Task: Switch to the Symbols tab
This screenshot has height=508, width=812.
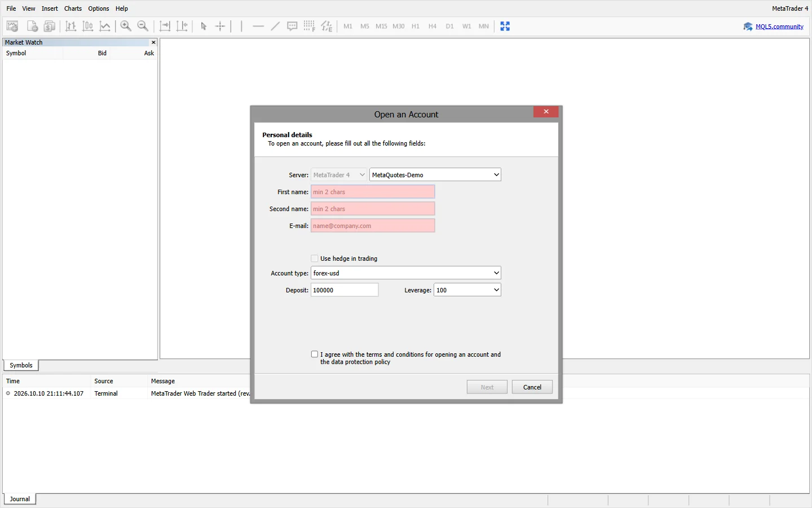Action: (x=21, y=365)
